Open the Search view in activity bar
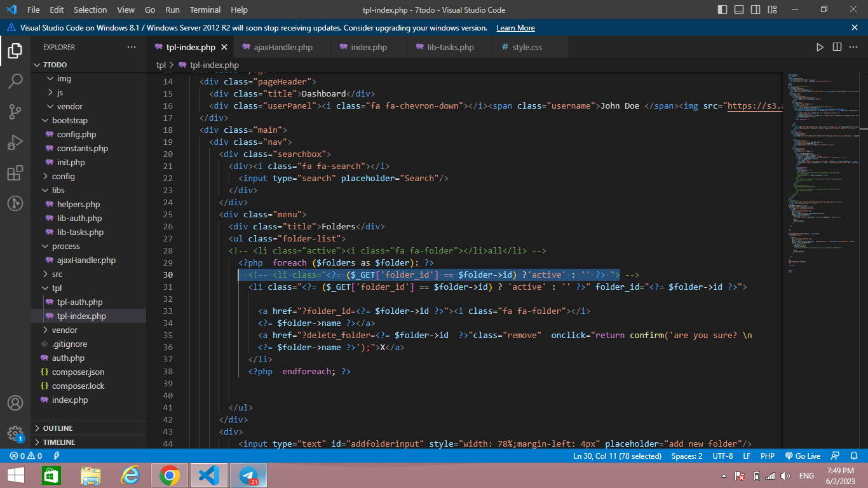The height and width of the screenshot is (488, 868). pyautogui.click(x=15, y=81)
